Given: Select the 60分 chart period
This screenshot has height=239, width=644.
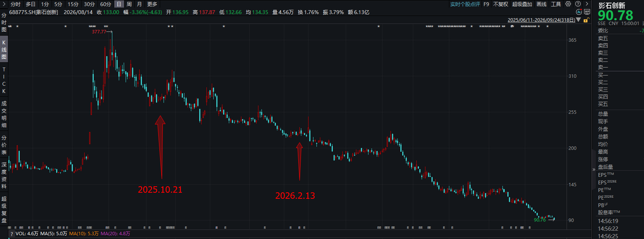Looking at the screenshot, I should click(105, 4).
